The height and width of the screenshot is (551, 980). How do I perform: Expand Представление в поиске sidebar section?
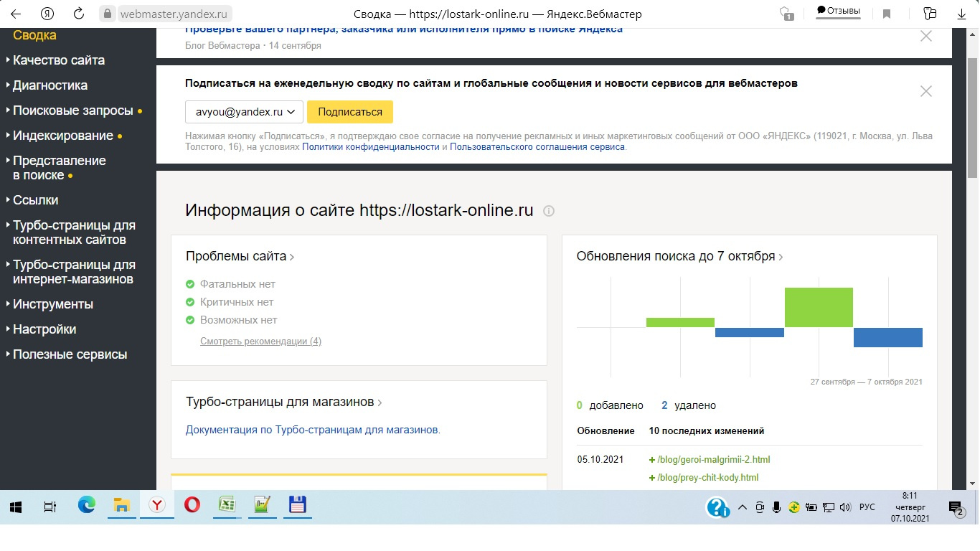point(60,168)
